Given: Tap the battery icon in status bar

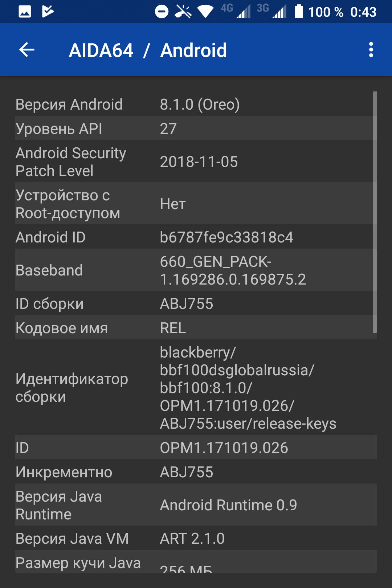Looking at the screenshot, I should click(299, 11).
